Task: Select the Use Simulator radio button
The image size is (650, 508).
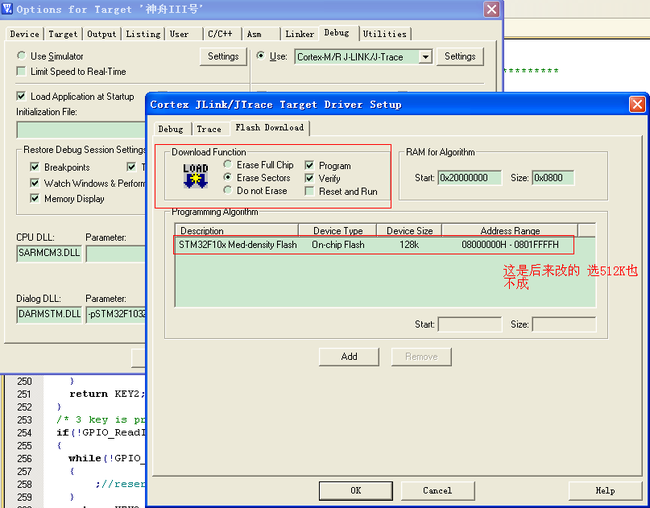Action: [21, 56]
